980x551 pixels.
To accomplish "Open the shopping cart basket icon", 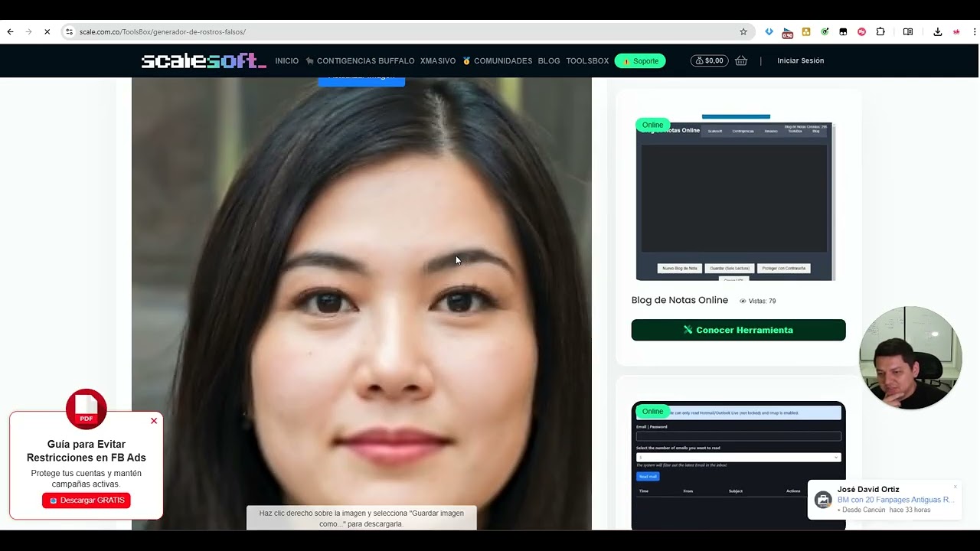I will pyautogui.click(x=741, y=60).
